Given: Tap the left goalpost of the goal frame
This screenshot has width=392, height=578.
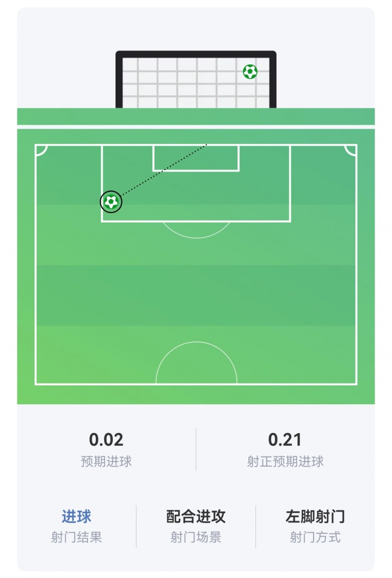Looking at the screenshot, I should pos(119,80).
